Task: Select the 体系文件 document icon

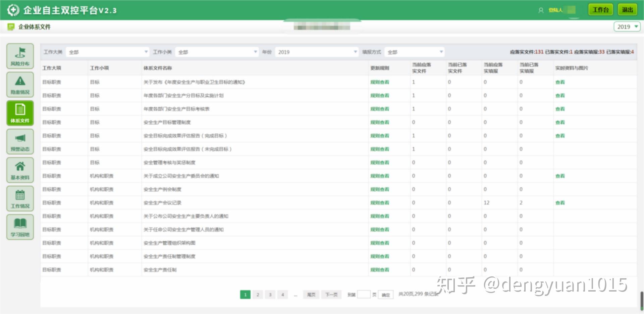Action: pyautogui.click(x=20, y=113)
